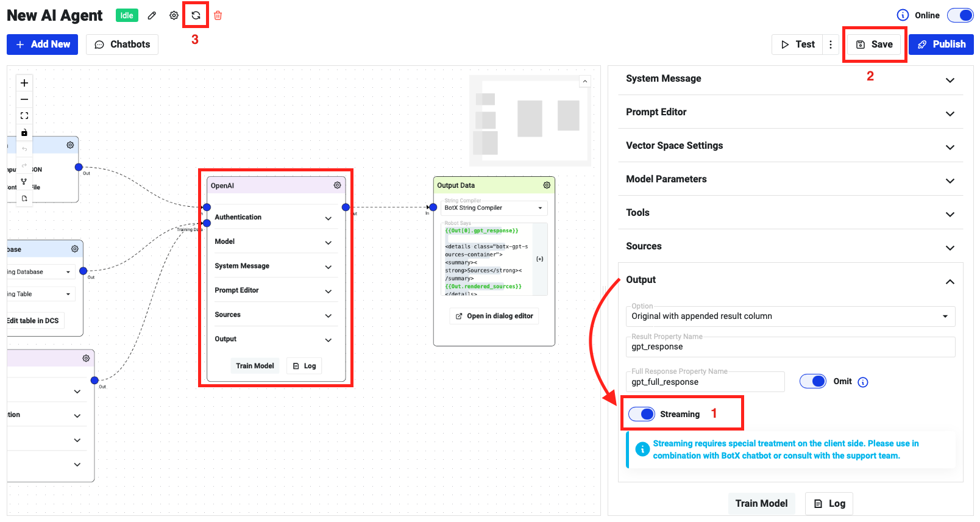This screenshot has width=980, height=522.
Task: Expand Vector Space Settings section
Action: (x=790, y=146)
